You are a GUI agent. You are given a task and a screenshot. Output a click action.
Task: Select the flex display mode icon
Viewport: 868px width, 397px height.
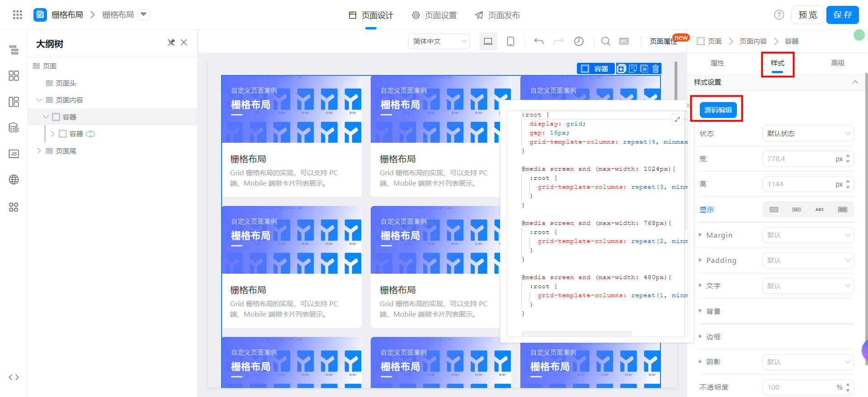843,210
